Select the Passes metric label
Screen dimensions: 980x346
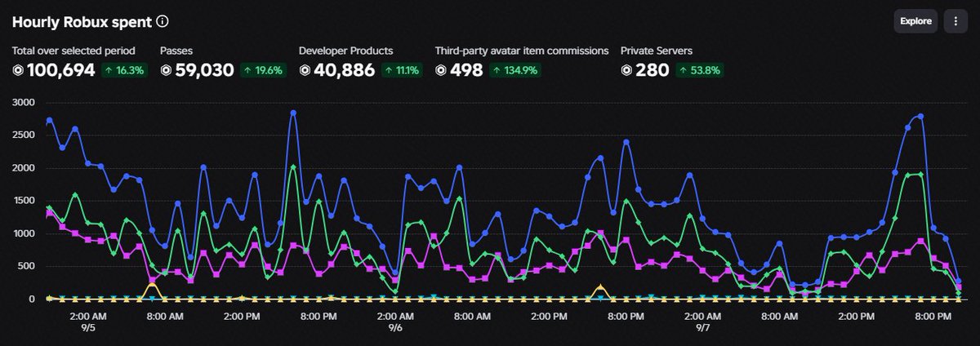coord(177,51)
